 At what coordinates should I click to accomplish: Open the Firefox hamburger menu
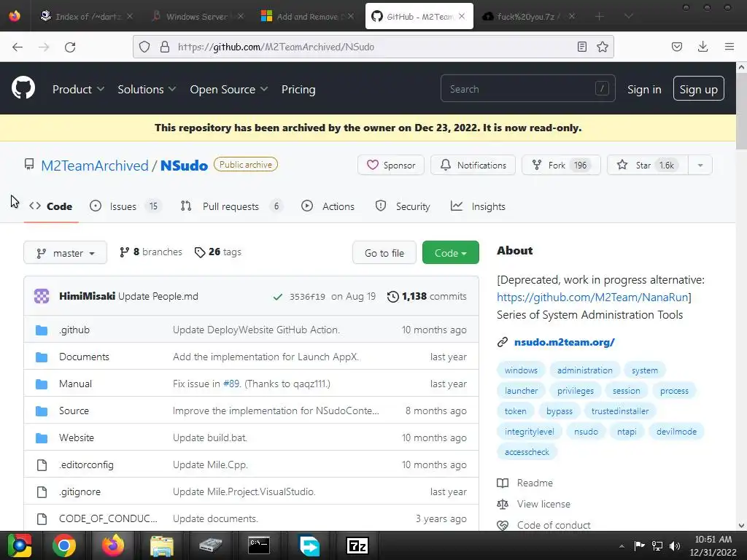coord(729,47)
